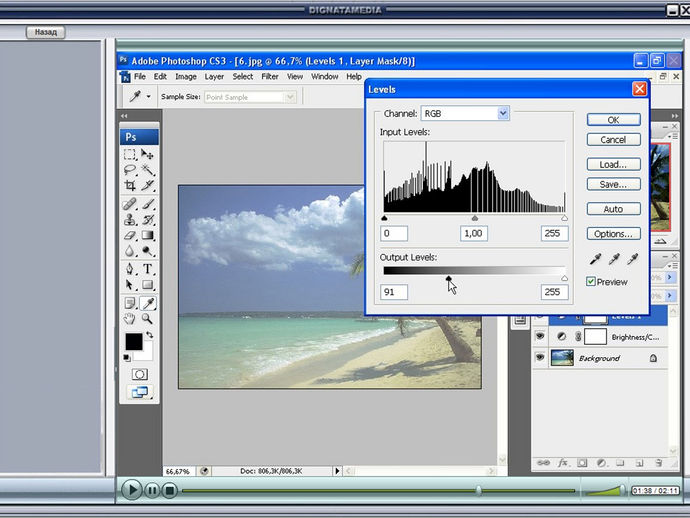
Task: Click OK in Levels dialog
Action: pos(613,120)
